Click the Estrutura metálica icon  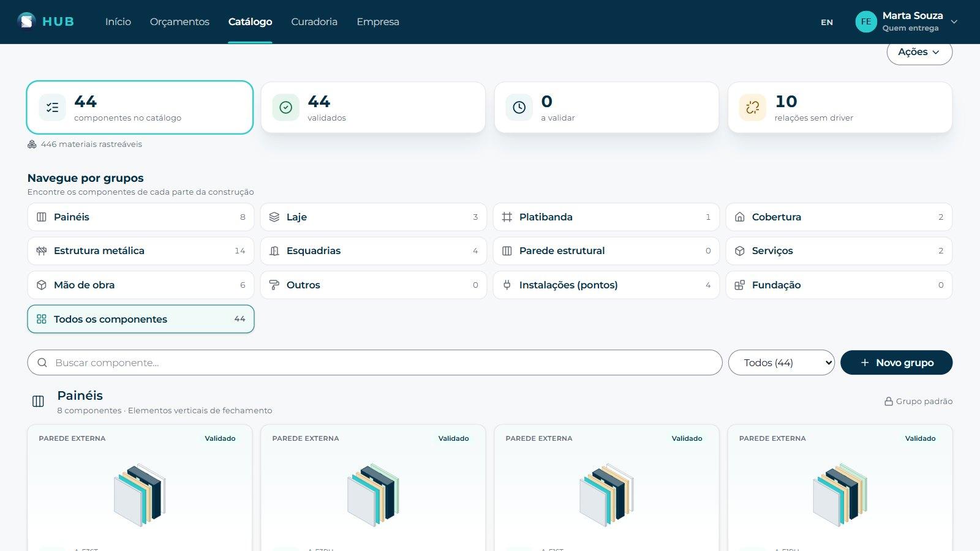click(42, 251)
